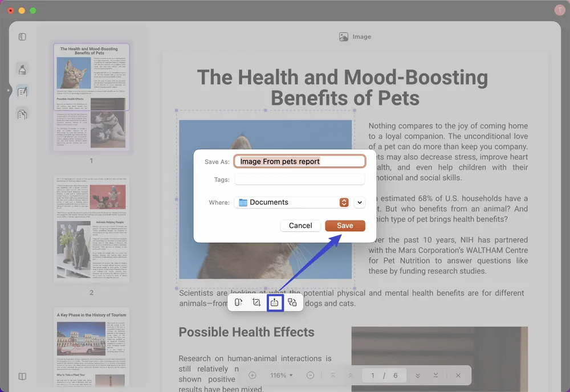The image size is (570, 392).
Task: Expand the save dialog with chevron button
Action: 360,202
